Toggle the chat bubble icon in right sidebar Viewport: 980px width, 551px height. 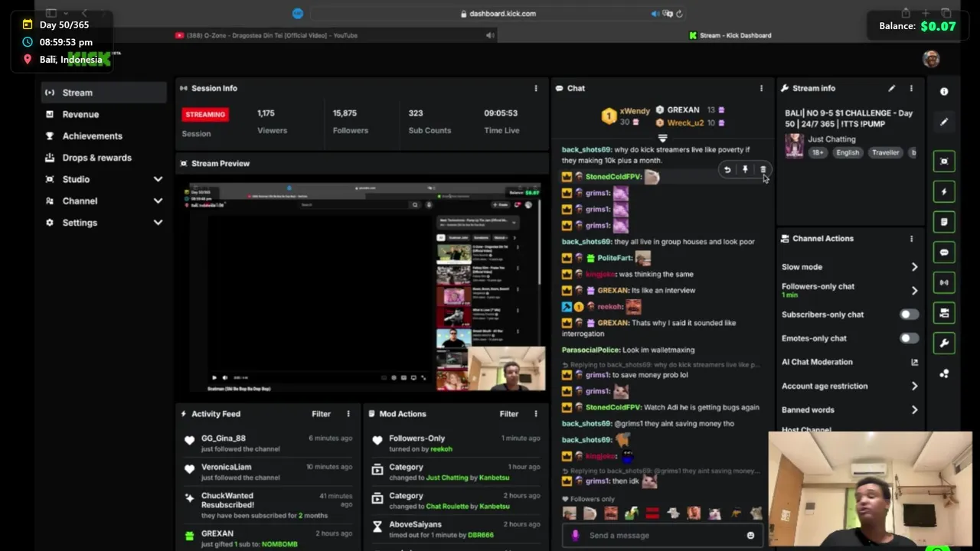point(944,253)
